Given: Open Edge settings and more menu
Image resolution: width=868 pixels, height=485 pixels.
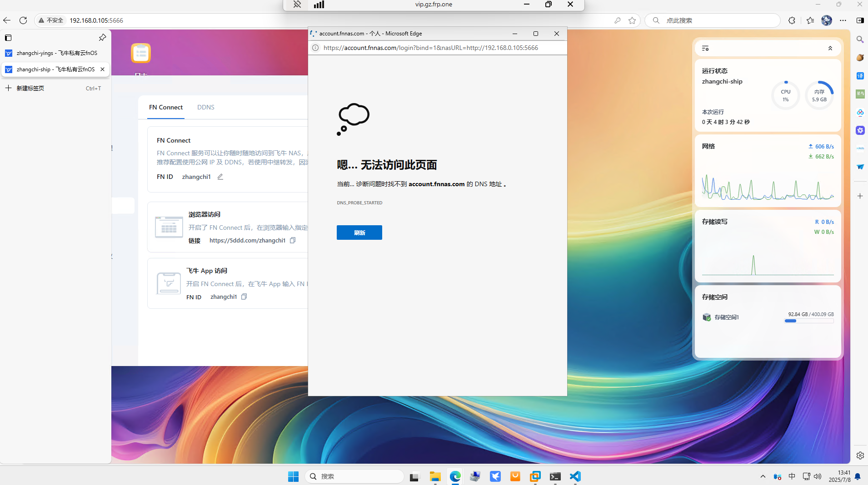Looking at the screenshot, I should tap(843, 20).
